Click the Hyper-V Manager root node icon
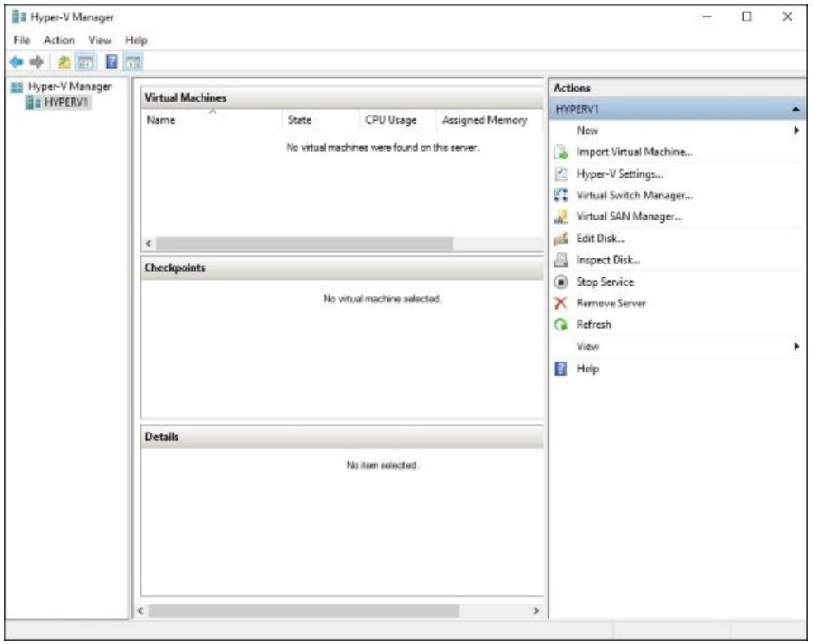The height and width of the screenshot is (644, 813). click(x=17, y=87)
